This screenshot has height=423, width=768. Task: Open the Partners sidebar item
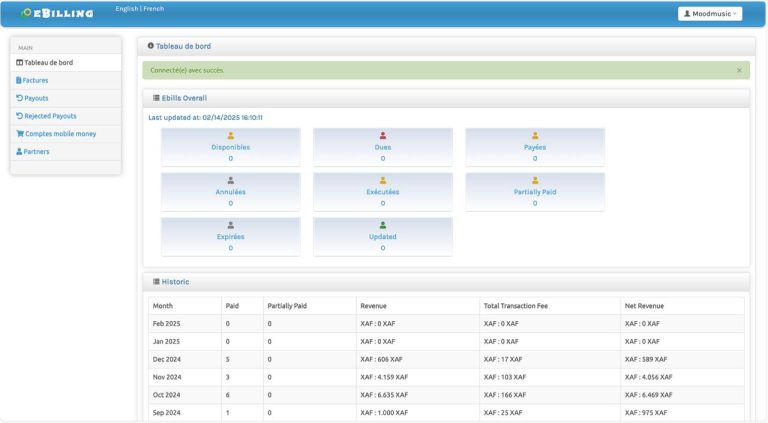[x=36, y=152]
